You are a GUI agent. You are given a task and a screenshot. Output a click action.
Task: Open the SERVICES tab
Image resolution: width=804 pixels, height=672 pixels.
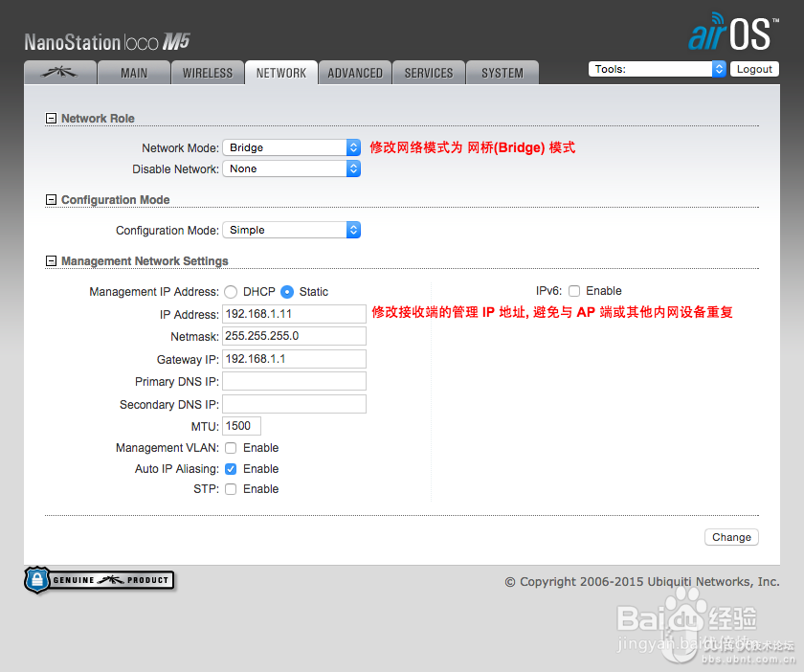(x=429, y=73)
